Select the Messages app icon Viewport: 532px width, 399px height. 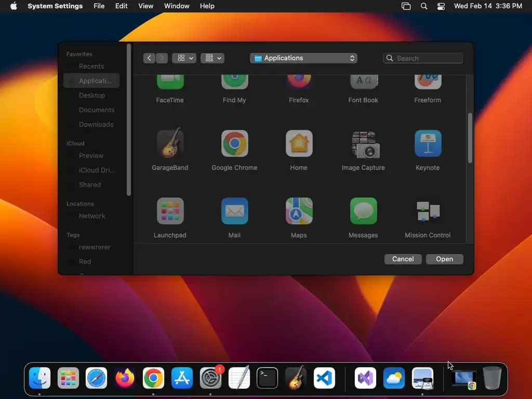(363, 211)
